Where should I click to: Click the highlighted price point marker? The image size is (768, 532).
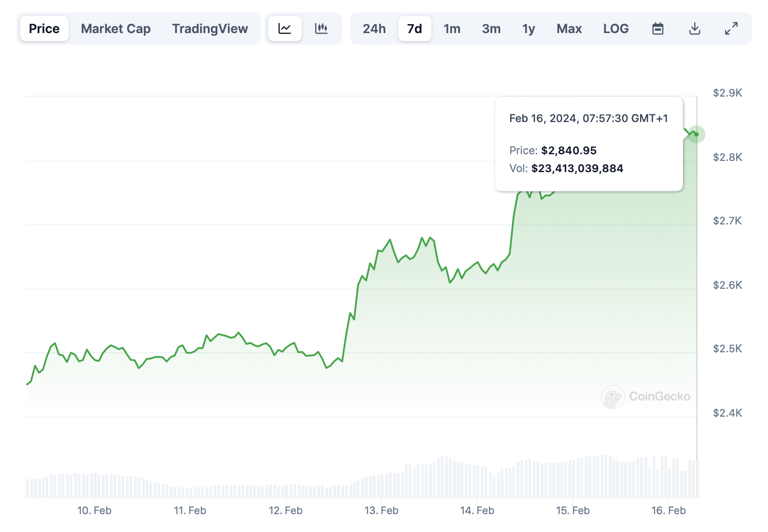pyautogui.click(x=696, y=134)
